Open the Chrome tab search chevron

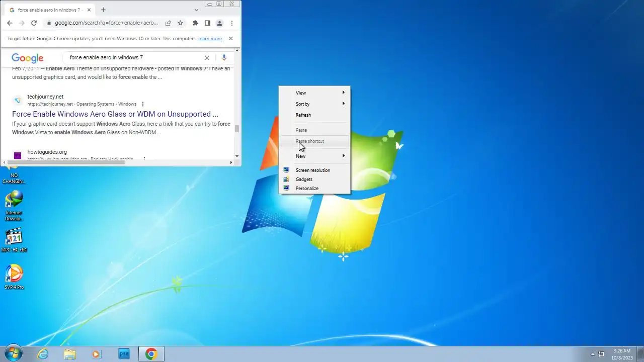(x=196, y=10)
